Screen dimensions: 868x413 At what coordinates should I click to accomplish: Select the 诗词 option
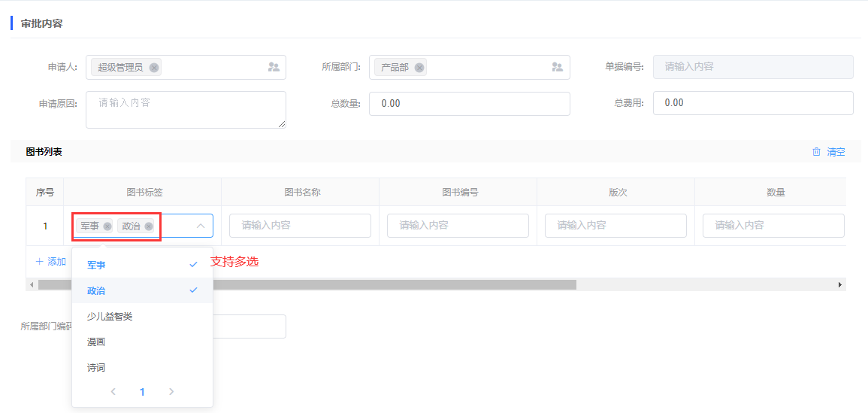click(x=142, y=368)
